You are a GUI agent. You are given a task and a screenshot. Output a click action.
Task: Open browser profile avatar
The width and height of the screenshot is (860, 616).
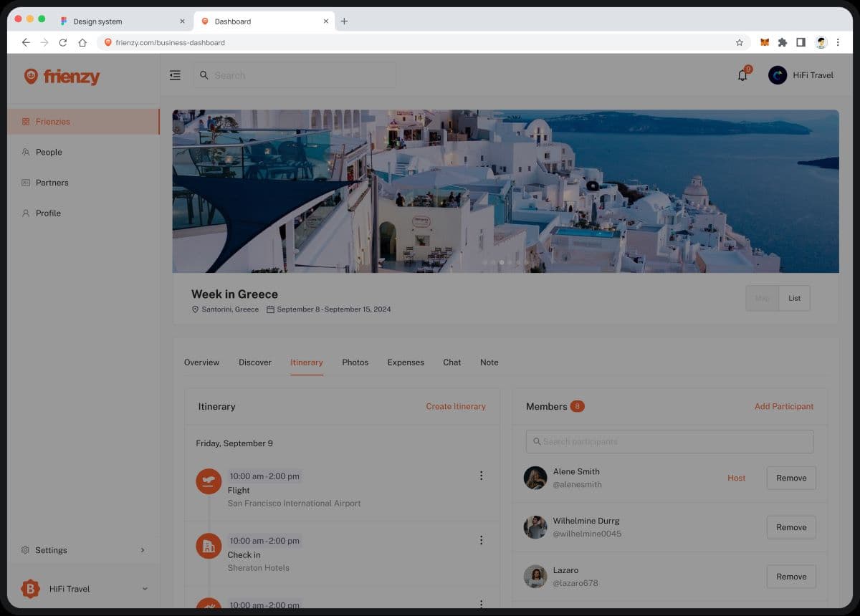pos(821,42)
